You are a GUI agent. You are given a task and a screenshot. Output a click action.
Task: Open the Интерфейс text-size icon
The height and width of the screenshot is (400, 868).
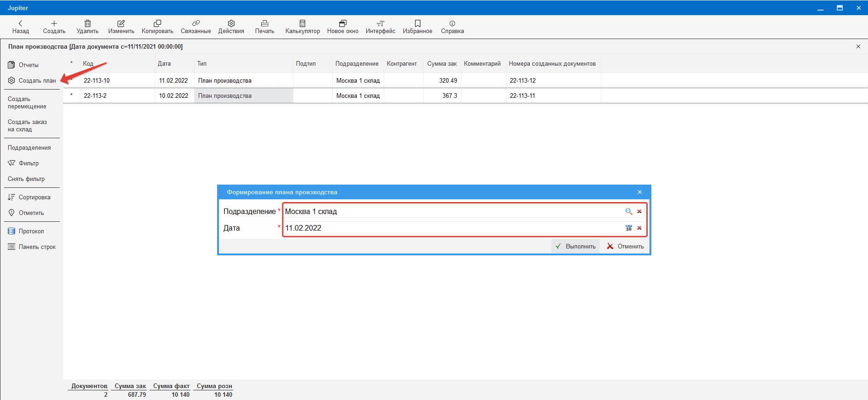pyautogui.click(x=381, y=23)
